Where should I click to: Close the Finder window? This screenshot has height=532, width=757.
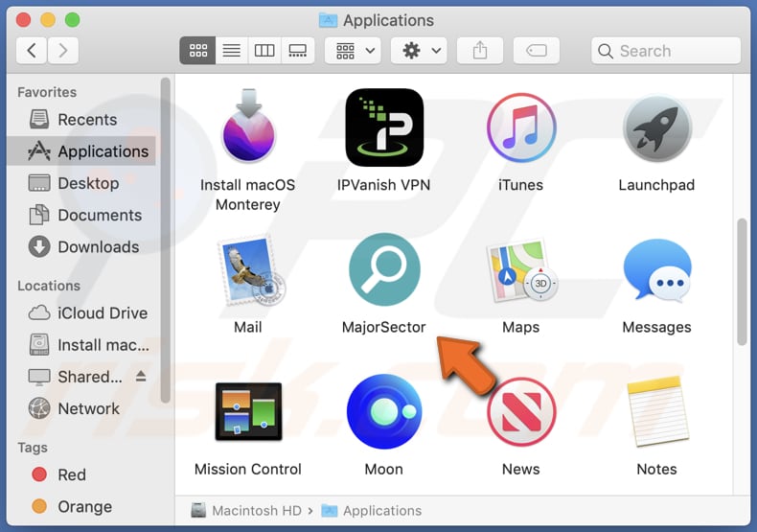click(23, 20)
